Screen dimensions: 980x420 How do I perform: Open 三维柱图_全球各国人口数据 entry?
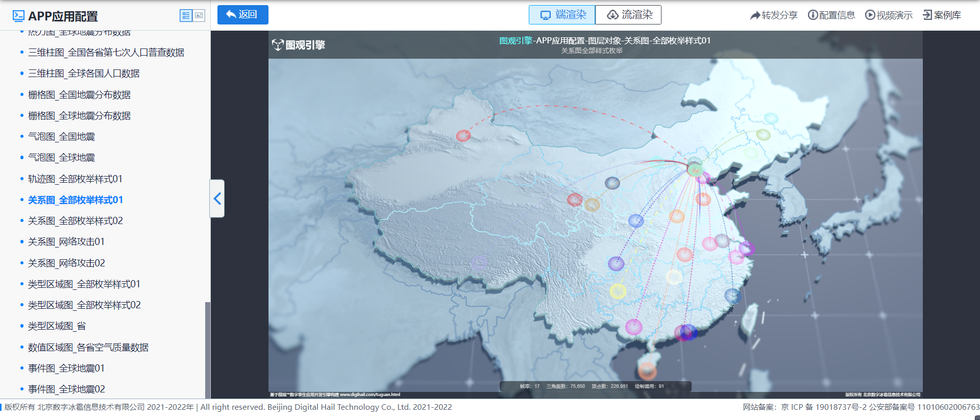(84, 73)
